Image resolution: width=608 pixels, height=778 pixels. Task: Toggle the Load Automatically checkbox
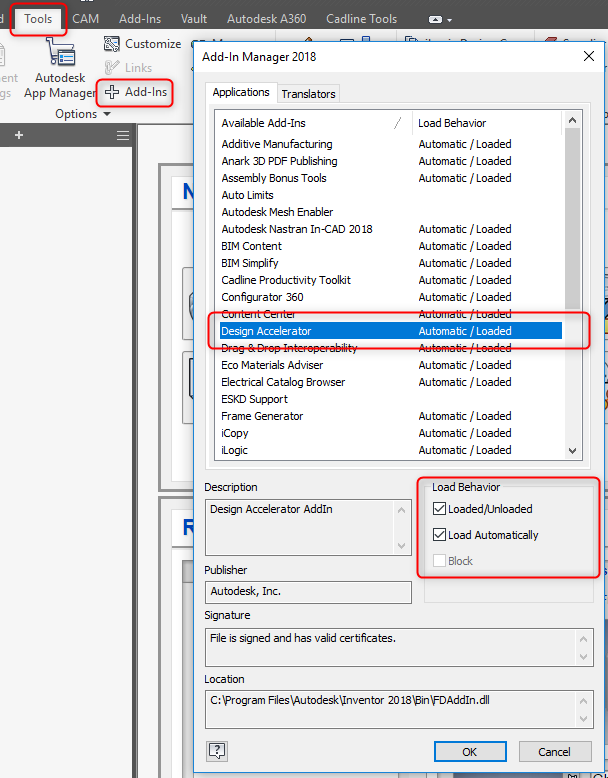pyautogui.click(x=439, y=534)
